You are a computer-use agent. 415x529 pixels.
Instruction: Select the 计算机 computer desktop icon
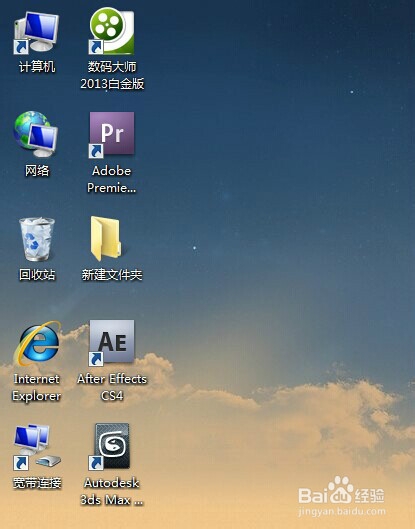click(36, 32)
